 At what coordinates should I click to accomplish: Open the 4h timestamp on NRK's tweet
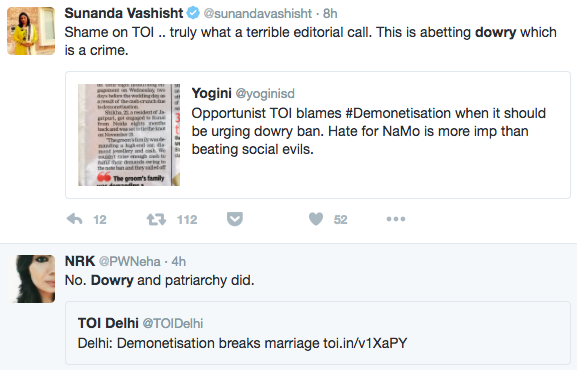pyautogui.click(x=179, y=261)
